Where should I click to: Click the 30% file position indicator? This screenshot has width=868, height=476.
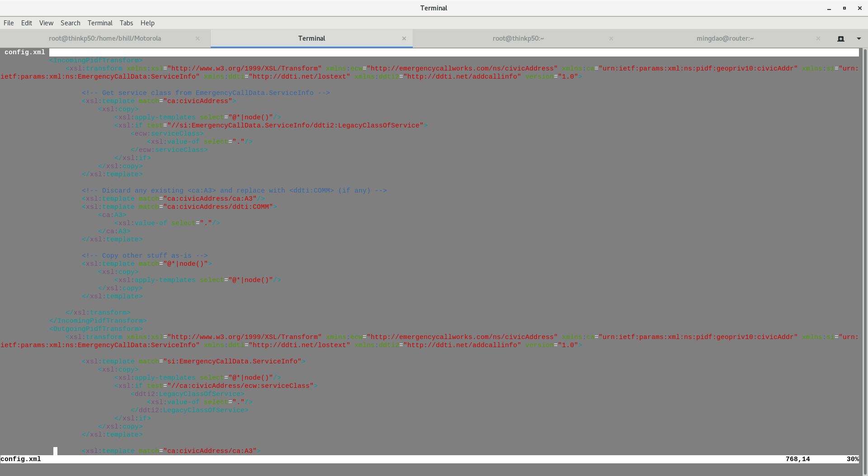point(853,459)
